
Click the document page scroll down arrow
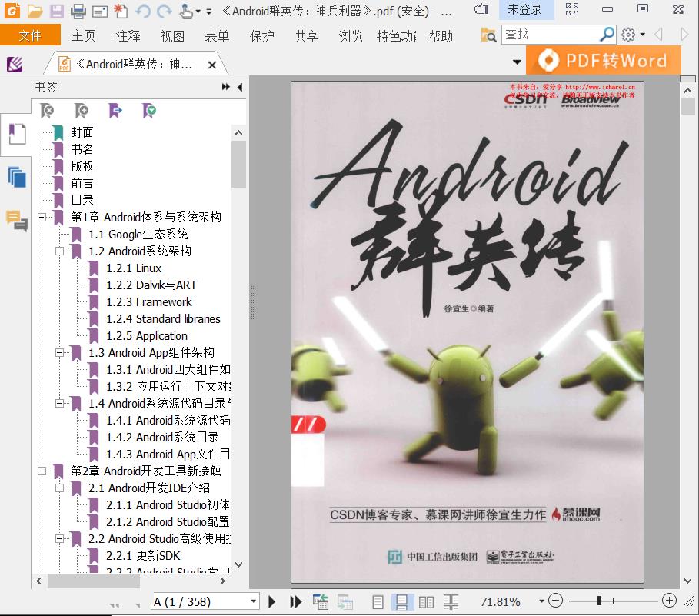(688, 581)
